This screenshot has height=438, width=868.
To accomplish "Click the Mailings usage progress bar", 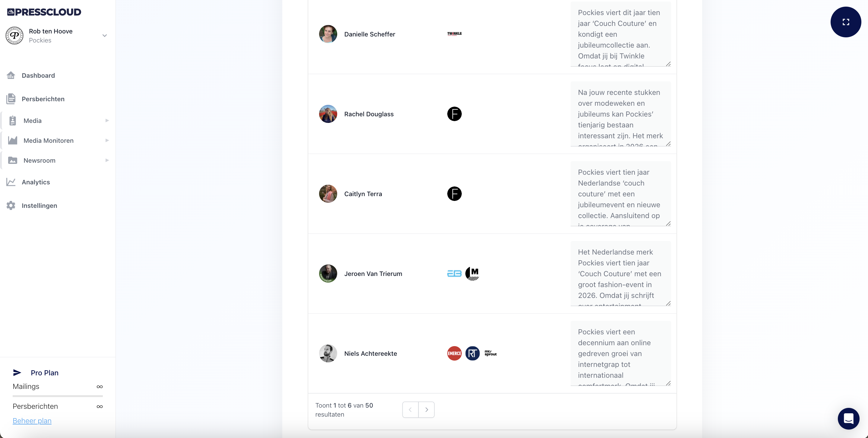I will [58, 396].
